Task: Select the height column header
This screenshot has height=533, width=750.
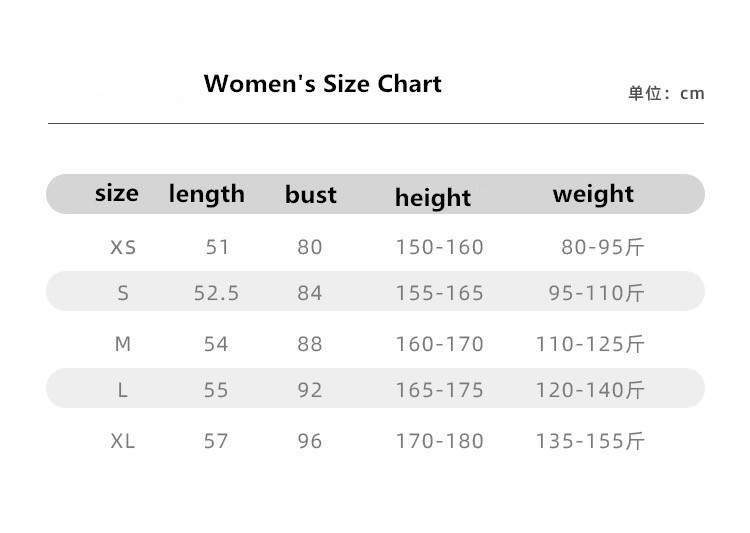Action: [432, 198]
